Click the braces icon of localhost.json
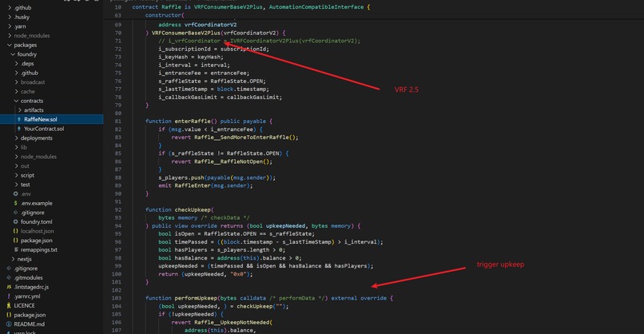The width and height of the screenshot is (644, 334). [x=16, y=231]
